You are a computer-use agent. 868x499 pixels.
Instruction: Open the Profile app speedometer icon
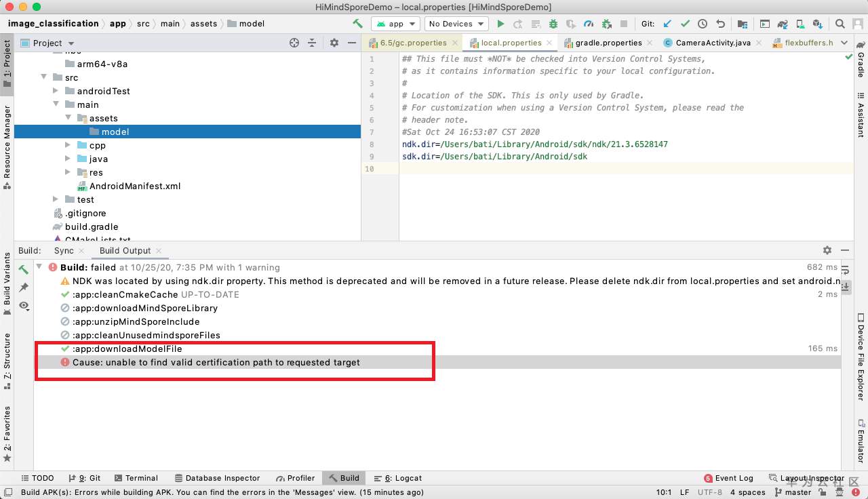(589, 24)
